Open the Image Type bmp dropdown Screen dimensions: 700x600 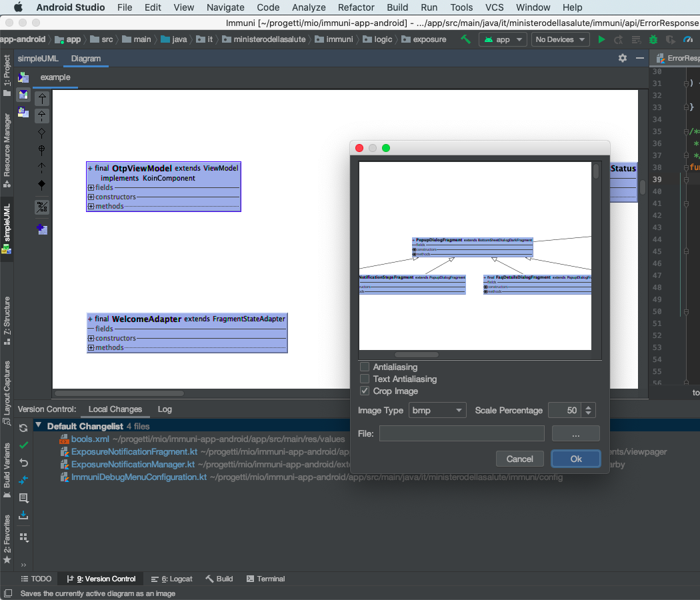437,410
